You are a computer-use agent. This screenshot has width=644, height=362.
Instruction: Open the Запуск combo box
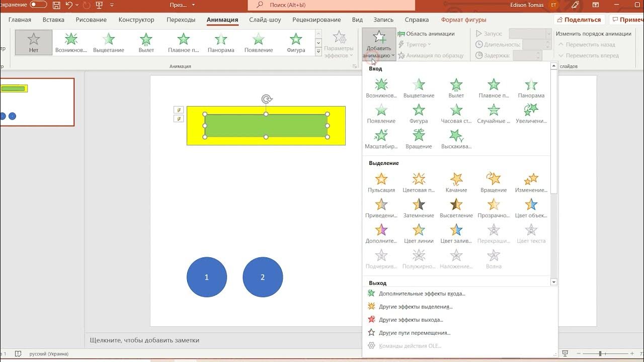click(530, 34)
